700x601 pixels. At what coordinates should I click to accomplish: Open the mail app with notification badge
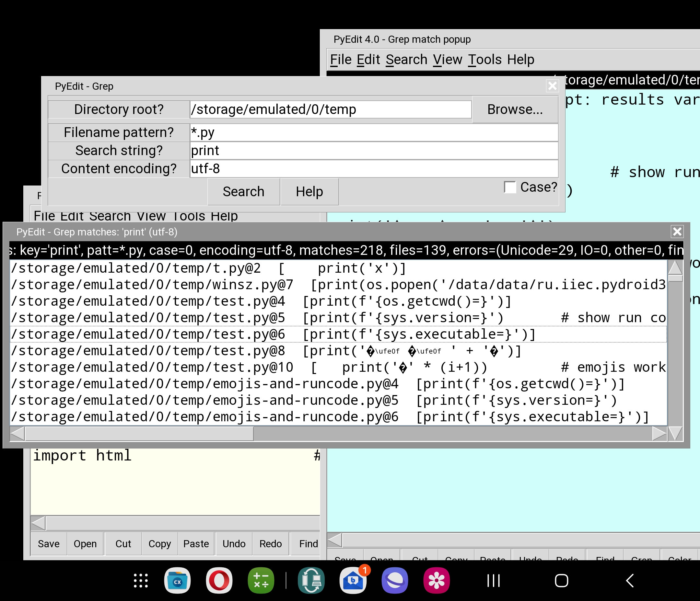pyautogui.click(x=353, y=580)
